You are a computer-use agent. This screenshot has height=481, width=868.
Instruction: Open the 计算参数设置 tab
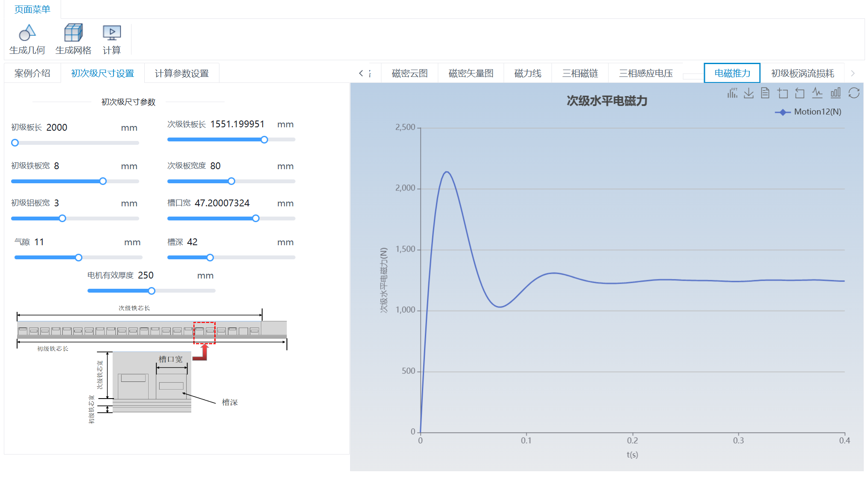point(182,73)
